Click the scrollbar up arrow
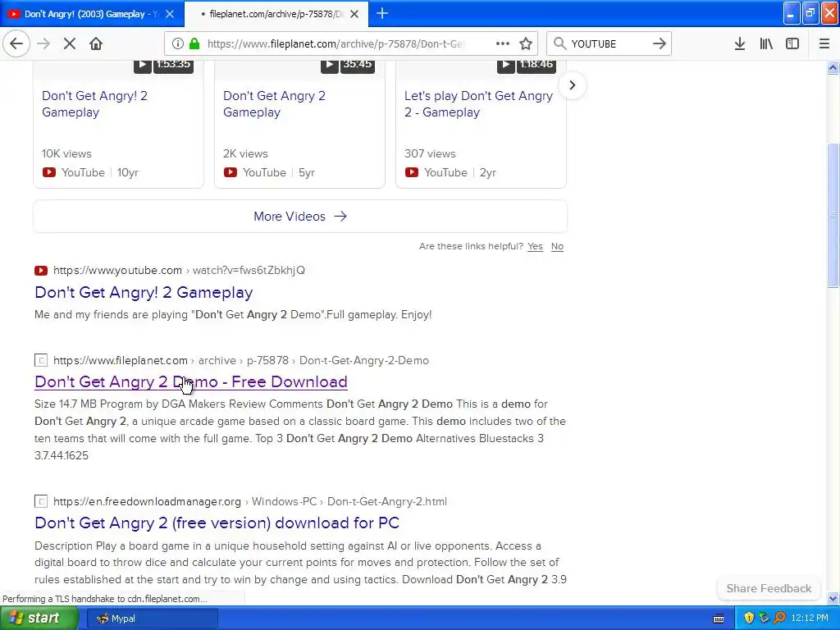This screenshot has width=840, height=630. coord(833,67)
